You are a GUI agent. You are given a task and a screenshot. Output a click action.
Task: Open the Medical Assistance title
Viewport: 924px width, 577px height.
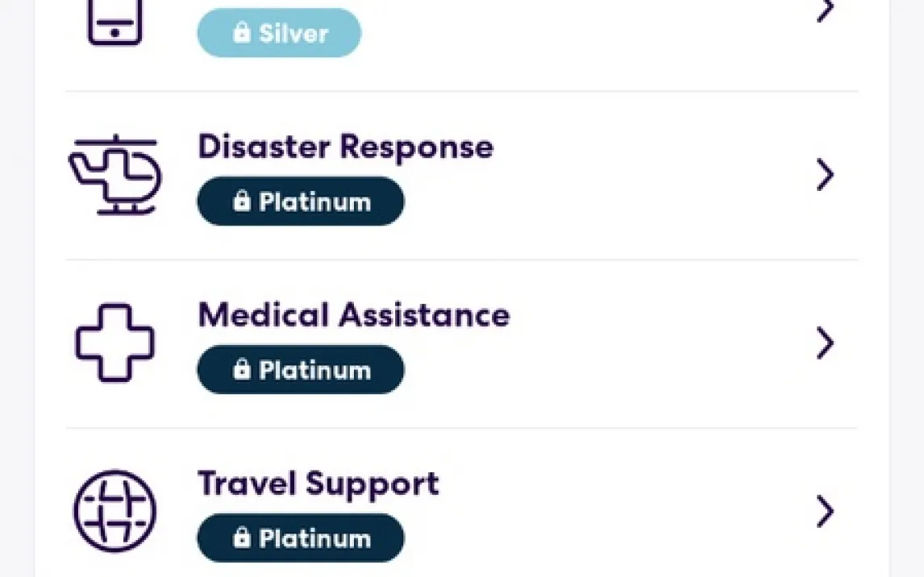tap(353, 315)
